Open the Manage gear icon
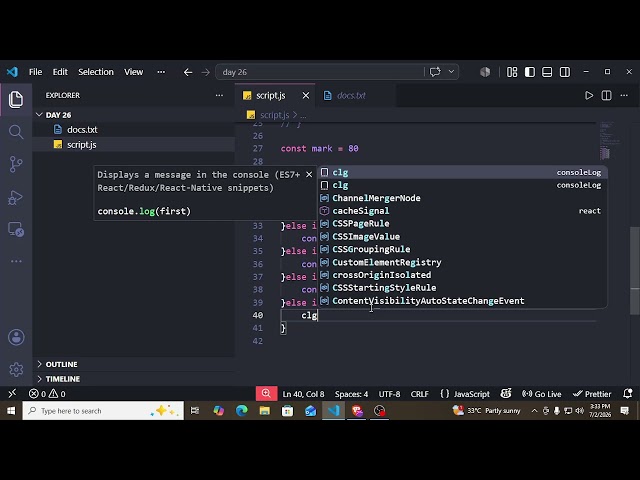 (16, 369)
